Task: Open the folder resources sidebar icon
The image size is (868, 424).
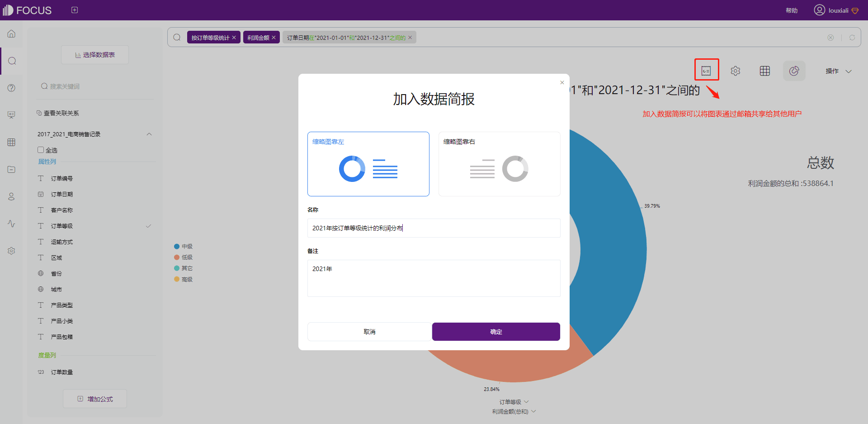Action: (x=12, y=169)
